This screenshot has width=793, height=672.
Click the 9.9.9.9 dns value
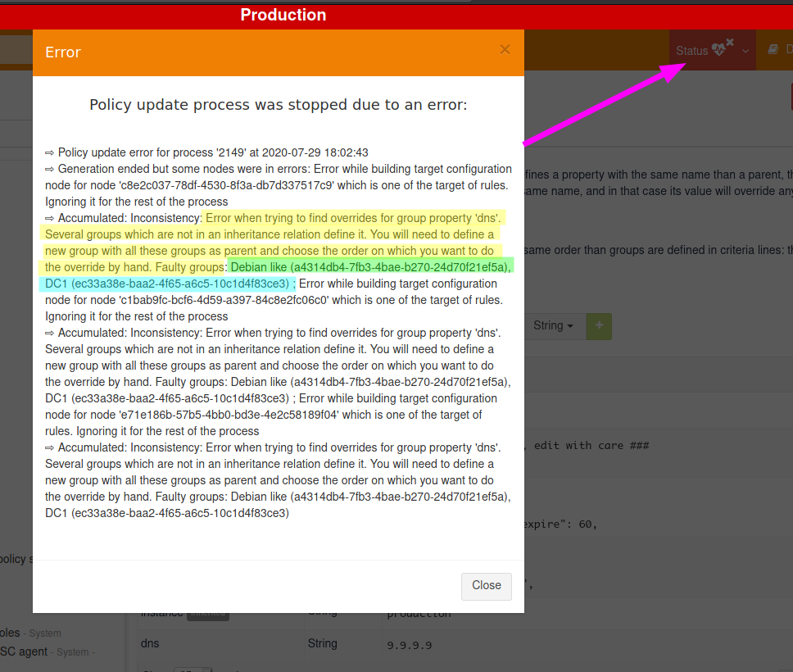[x=409, y=645]
